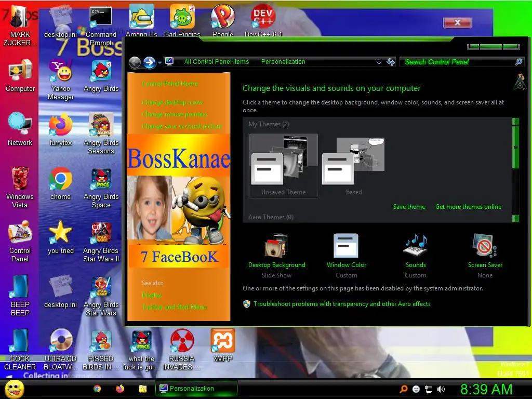
Task: Click the help icon below search box
Action: pos(520,82)
